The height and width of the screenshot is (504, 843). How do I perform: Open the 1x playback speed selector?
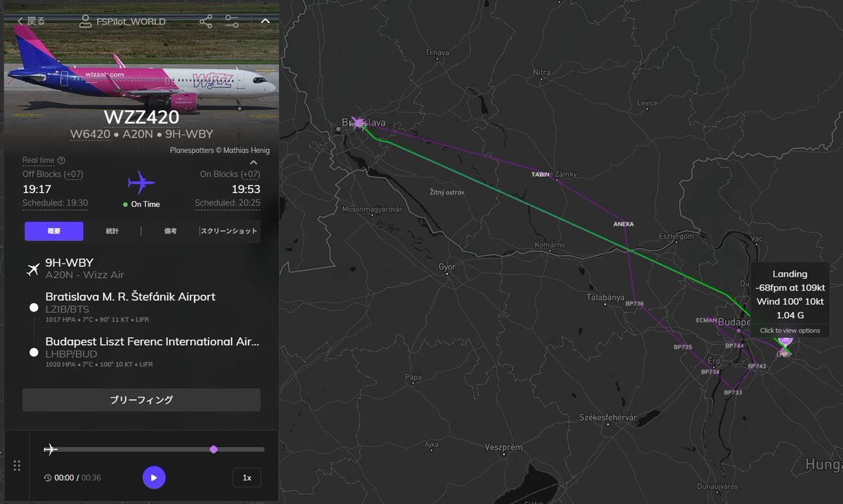coord(247,477)
